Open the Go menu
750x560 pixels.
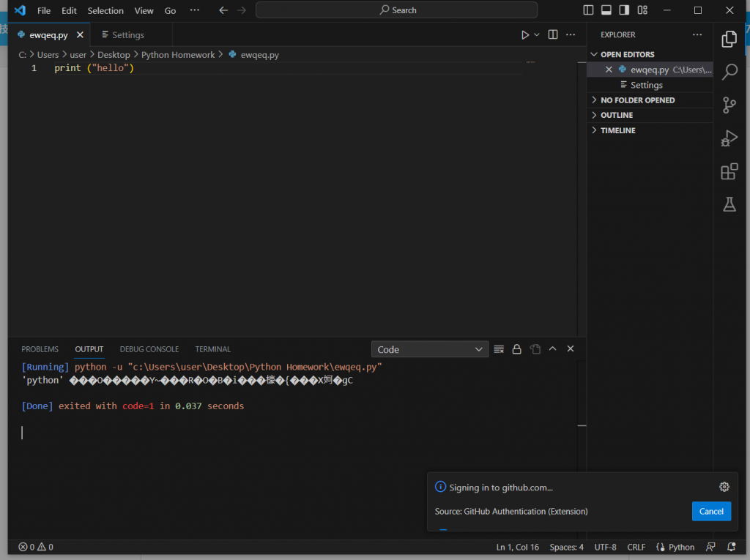[x=170, y=10]
